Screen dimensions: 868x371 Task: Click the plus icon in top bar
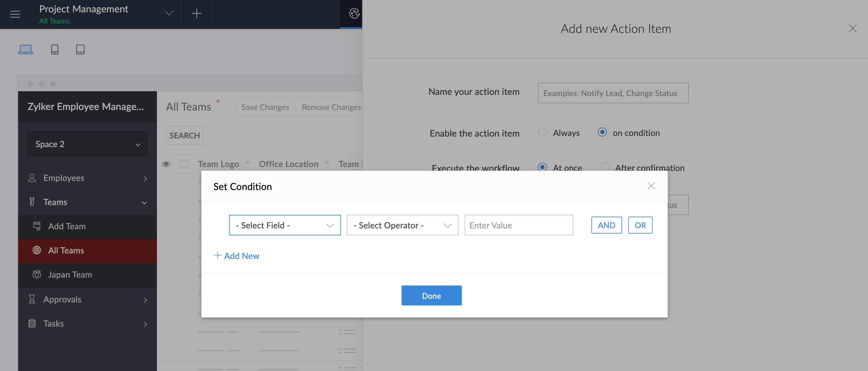pos(196,14)
